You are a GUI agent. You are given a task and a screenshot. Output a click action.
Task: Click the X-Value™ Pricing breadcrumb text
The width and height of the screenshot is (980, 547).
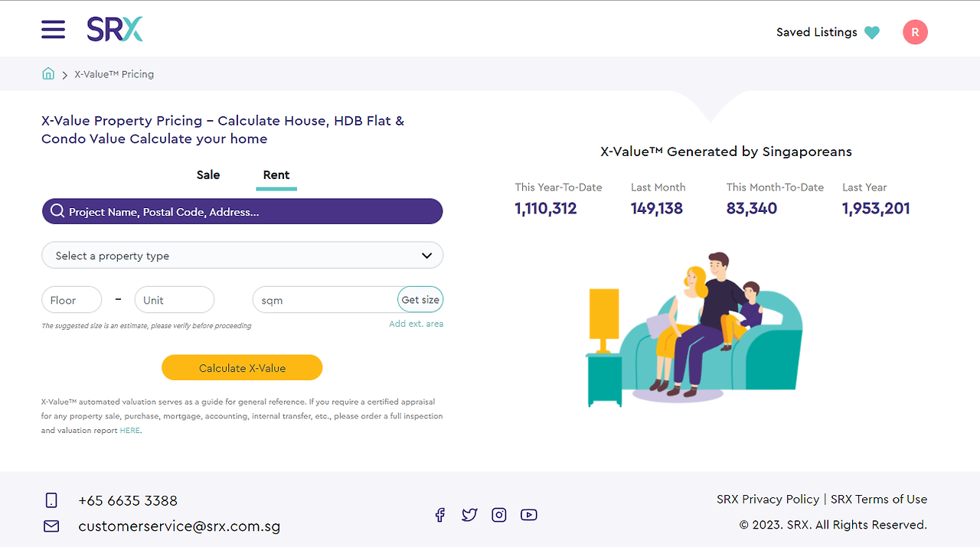pos(114,74)
